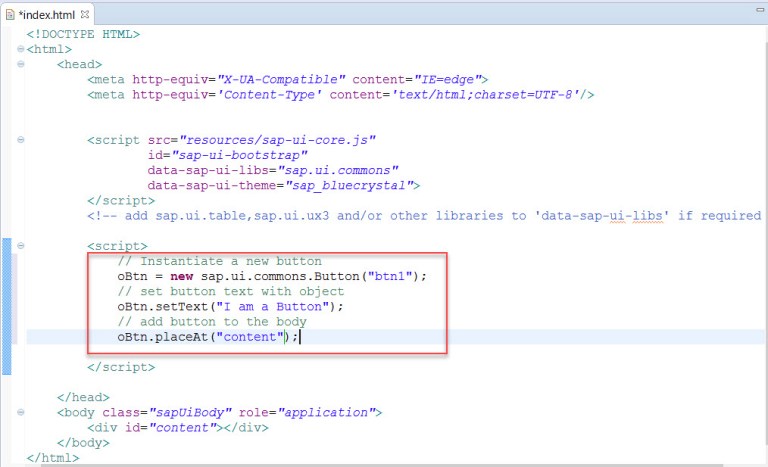
Task: Click the blue change marker in left ruler
Action: pos(6,306)
